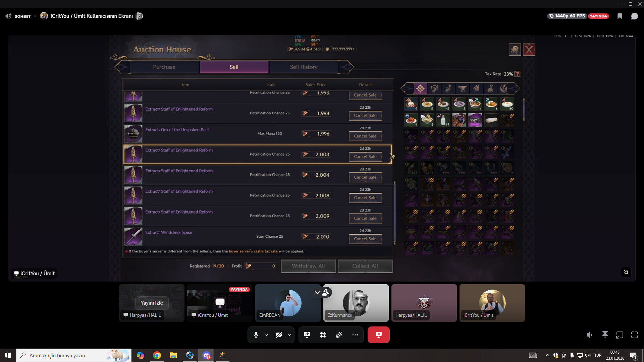Click the SOHBET speaker icon
Image resolution: width=644 pixels, height=362 pixels.
click(x=8, y=16)
